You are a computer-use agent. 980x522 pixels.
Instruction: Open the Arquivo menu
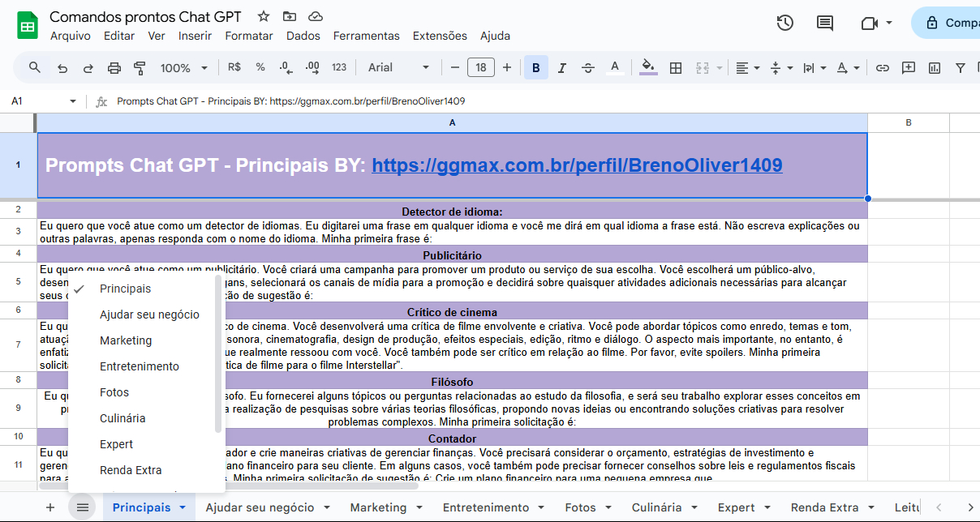71,36
